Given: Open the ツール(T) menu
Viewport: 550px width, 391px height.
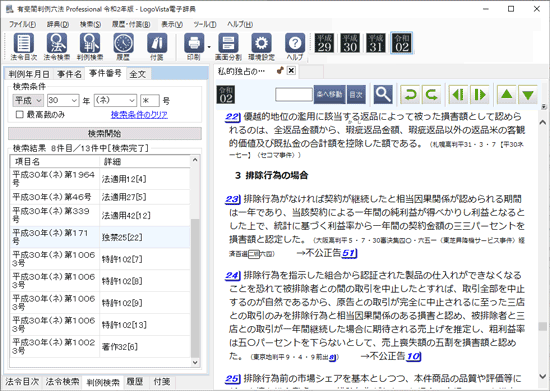Looking at the screenshot, I should click(205, 24).
